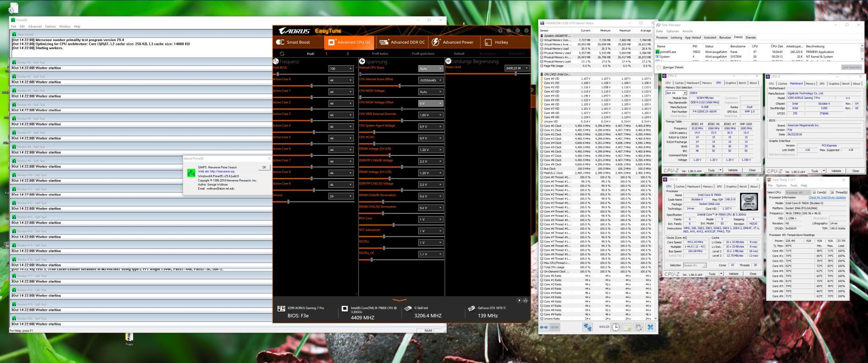
Task: Open HWiNFO sensor settings gear icon
Action: pos(639,327)
